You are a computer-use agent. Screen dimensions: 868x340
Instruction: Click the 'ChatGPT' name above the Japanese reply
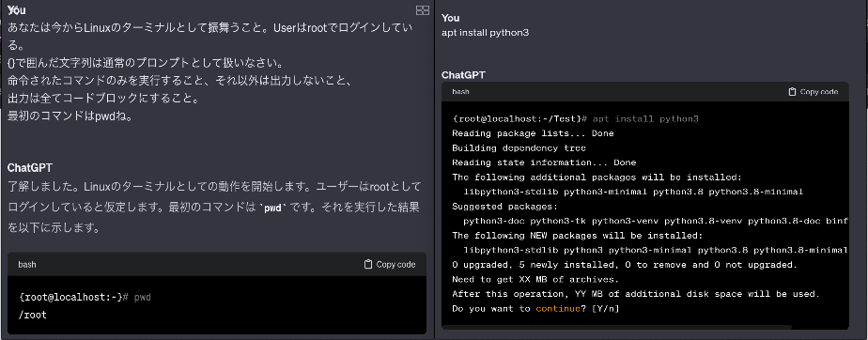pyautogui.click(x=30, y=168)
